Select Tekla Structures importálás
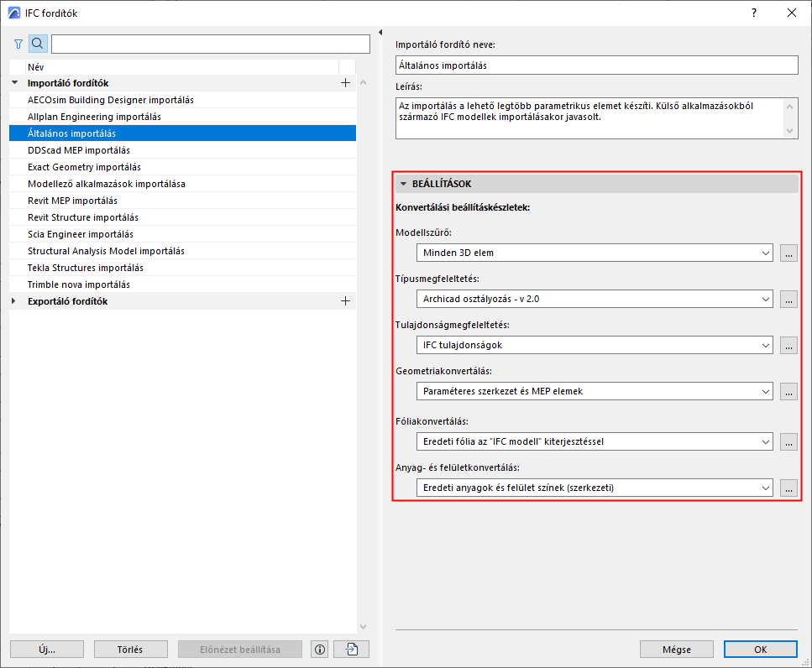Image resolution: width=812 pixels, height=668 pixels. [x=182, y=268]
